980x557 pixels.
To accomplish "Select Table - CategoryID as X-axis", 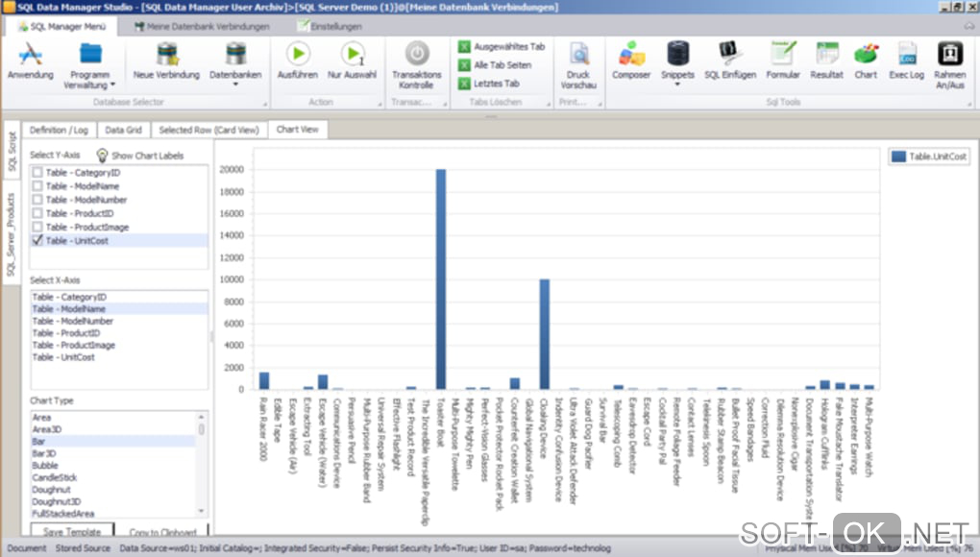I will coord(119,298).
